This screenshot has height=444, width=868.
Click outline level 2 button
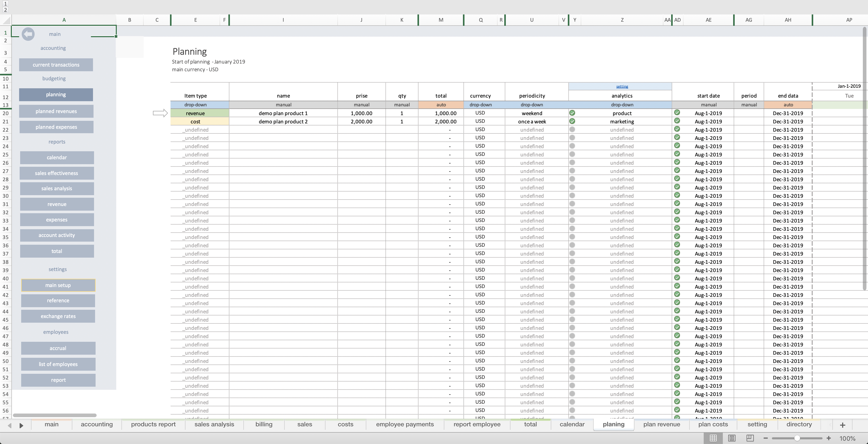(x=5, y=10)
